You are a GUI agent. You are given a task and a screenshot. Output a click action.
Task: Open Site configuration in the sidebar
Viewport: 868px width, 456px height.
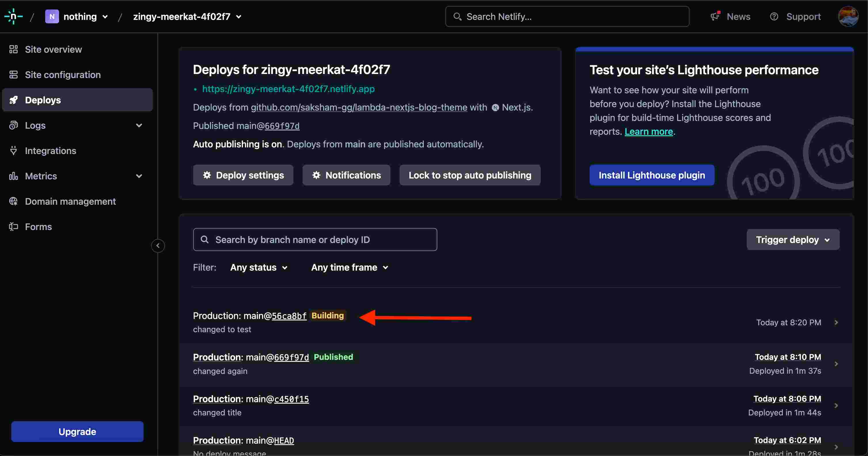(x=63, y=75)
